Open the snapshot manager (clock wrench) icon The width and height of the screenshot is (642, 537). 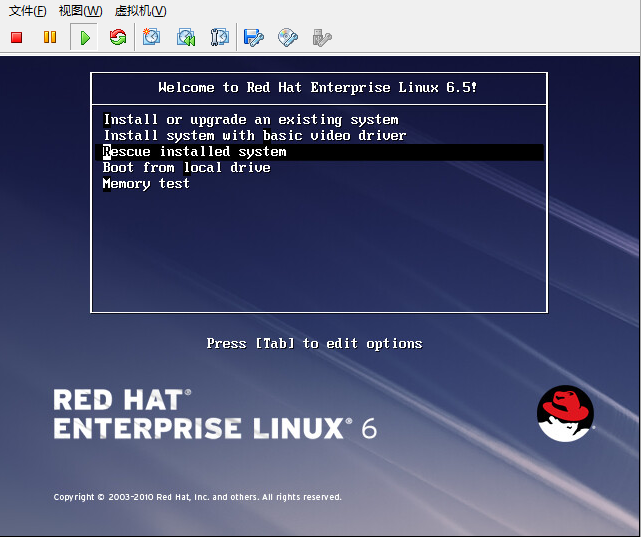click(x=220, y=37)
